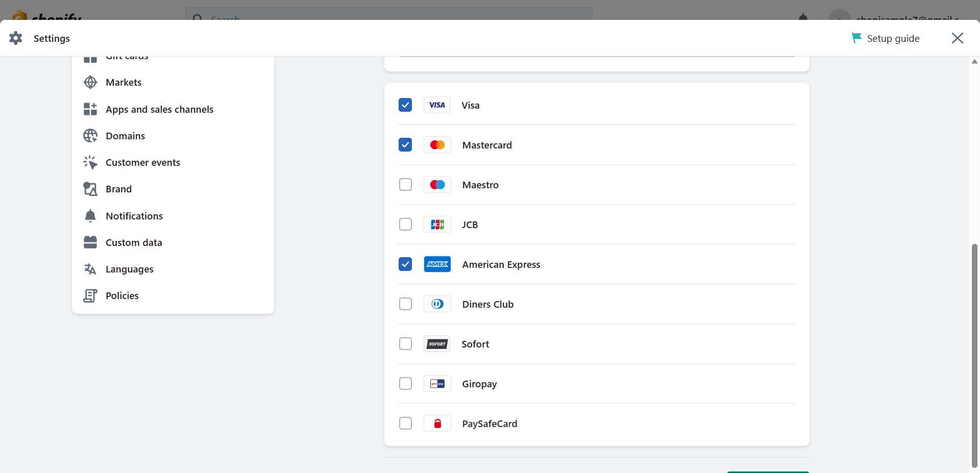Click the scrollbar up arrow
Image resolution: width=980 pixels, height=473 pixels.
coord(974,62)
